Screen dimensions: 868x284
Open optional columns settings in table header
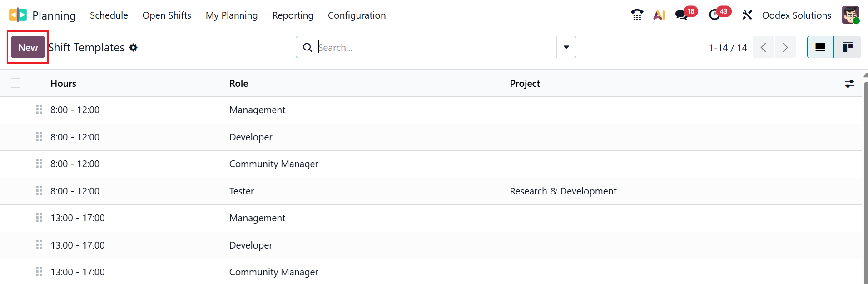849,84
